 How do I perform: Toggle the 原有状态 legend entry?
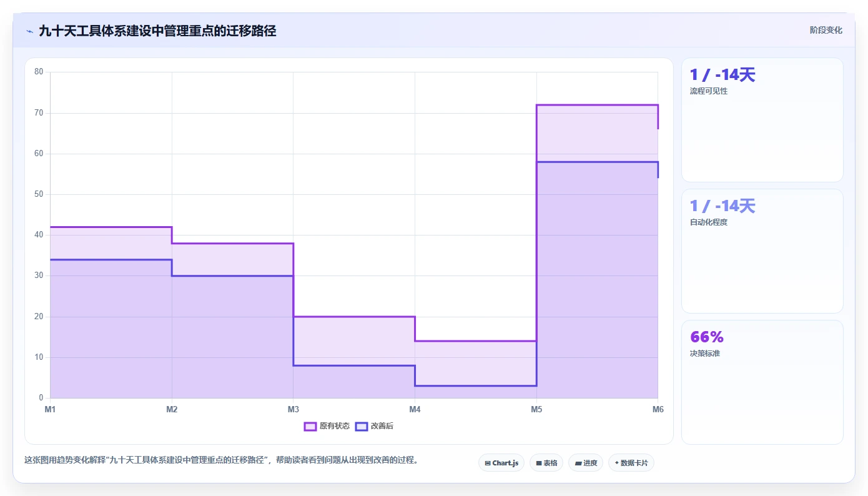point(327,426)
